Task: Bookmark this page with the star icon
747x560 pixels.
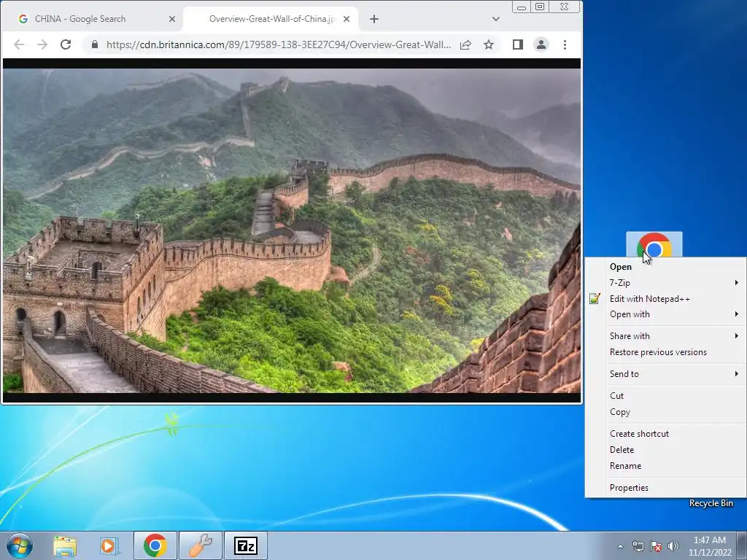Action: tap(489, 44)
